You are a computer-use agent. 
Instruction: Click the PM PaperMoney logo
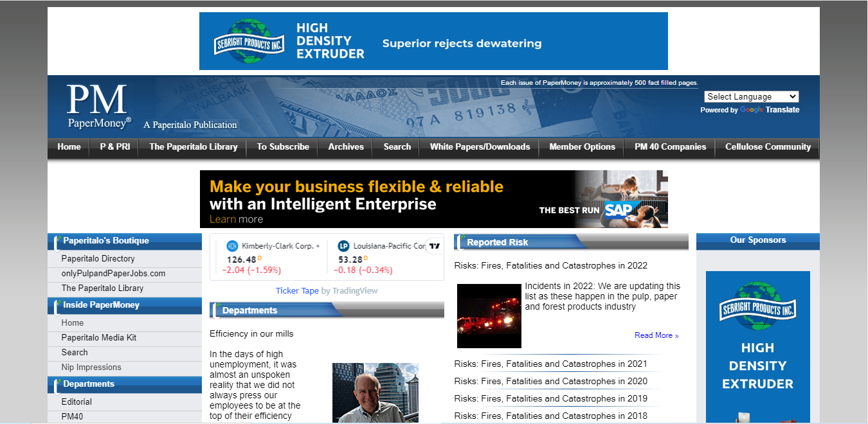click(x=99, y=107)
